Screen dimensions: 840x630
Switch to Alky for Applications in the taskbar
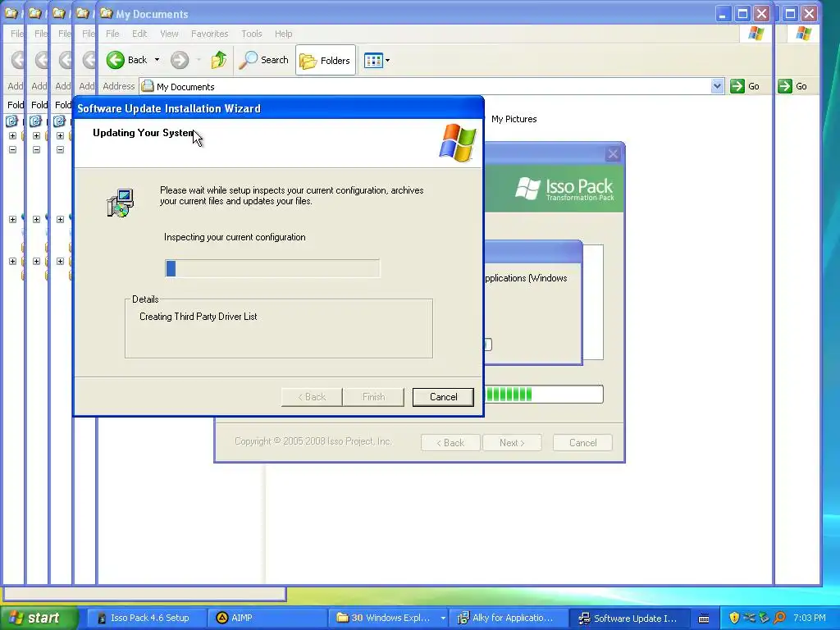click(x=509, y=618)
